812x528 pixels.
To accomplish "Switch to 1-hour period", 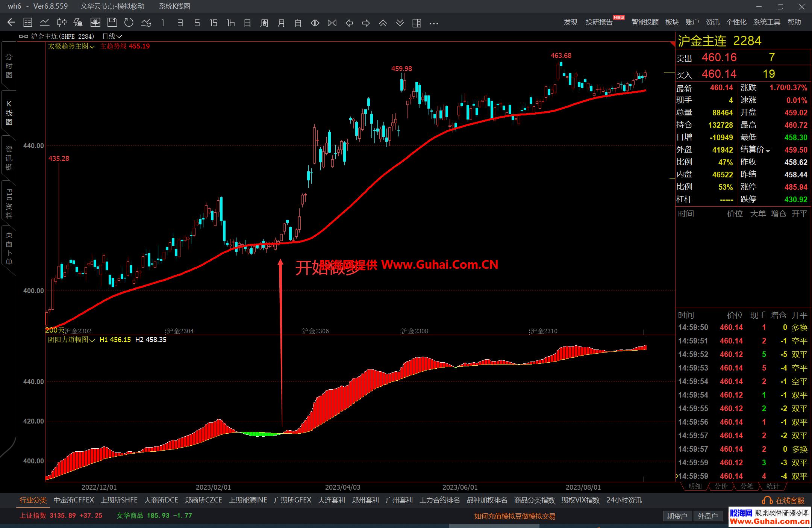I will [231, 23].
